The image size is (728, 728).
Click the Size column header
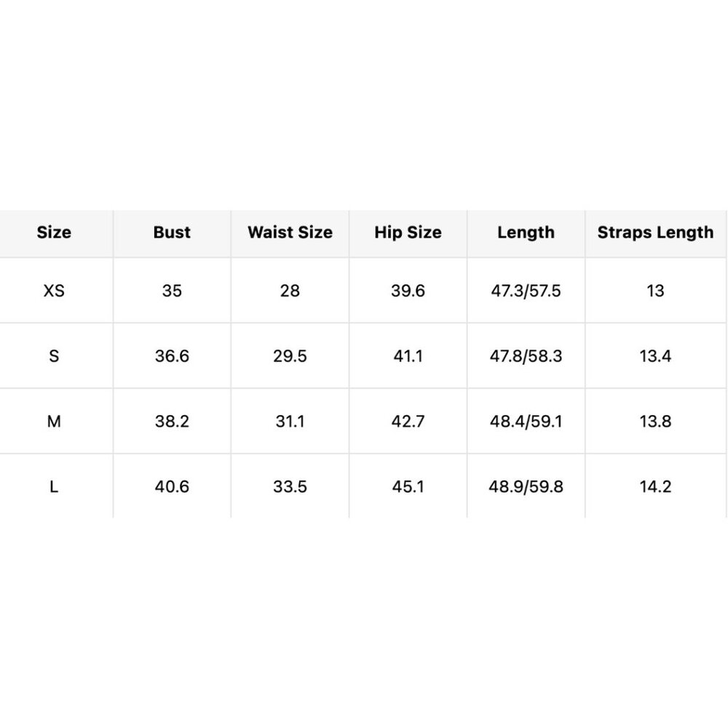54,232
